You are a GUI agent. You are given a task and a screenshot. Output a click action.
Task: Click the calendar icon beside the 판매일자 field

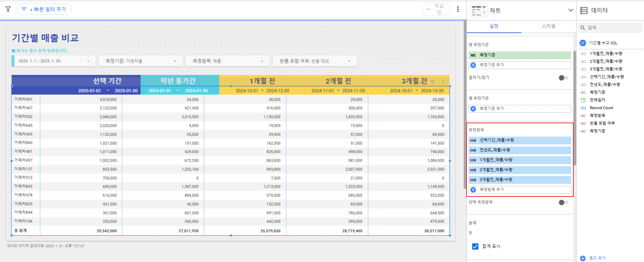[583, 100]
